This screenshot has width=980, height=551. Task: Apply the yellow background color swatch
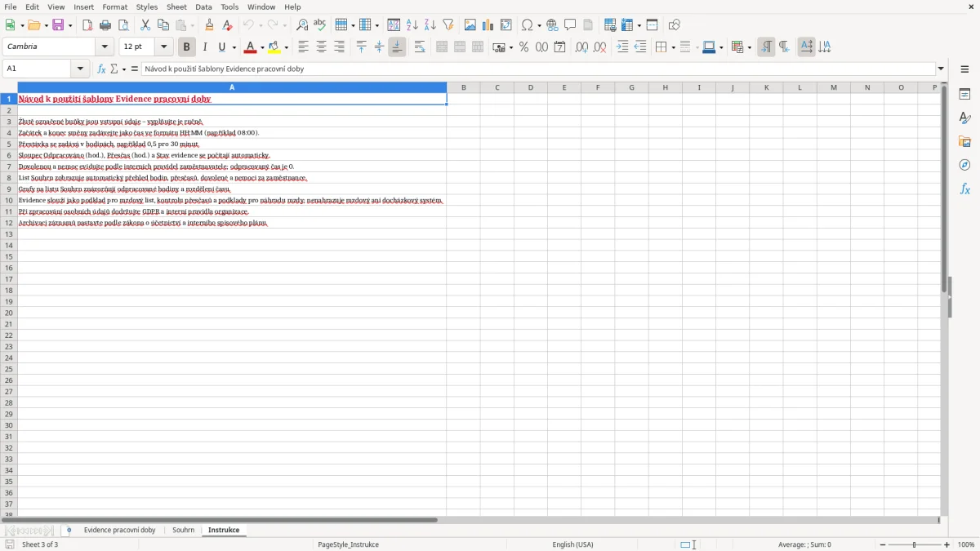tap(274, 47)
